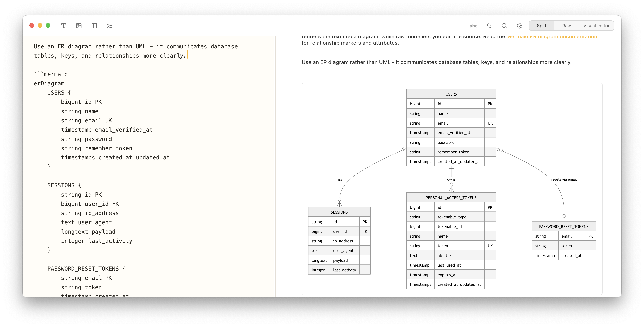Click the 'has' relationship label

[339, 179]
